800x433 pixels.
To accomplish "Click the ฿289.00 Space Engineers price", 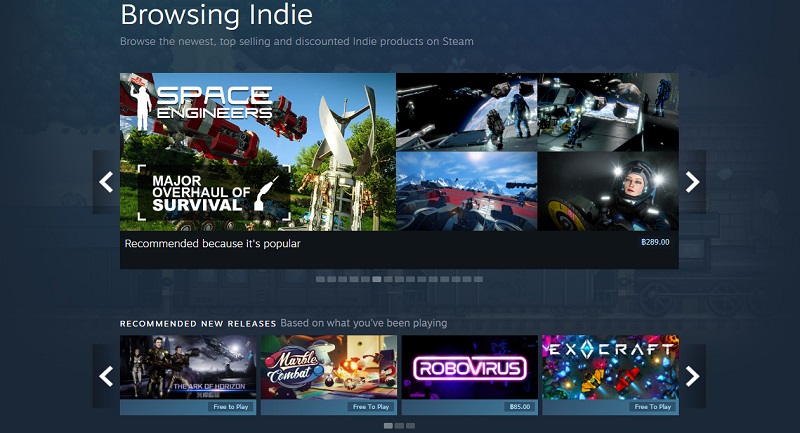I will pyautogui.click(x=655, y=242).
